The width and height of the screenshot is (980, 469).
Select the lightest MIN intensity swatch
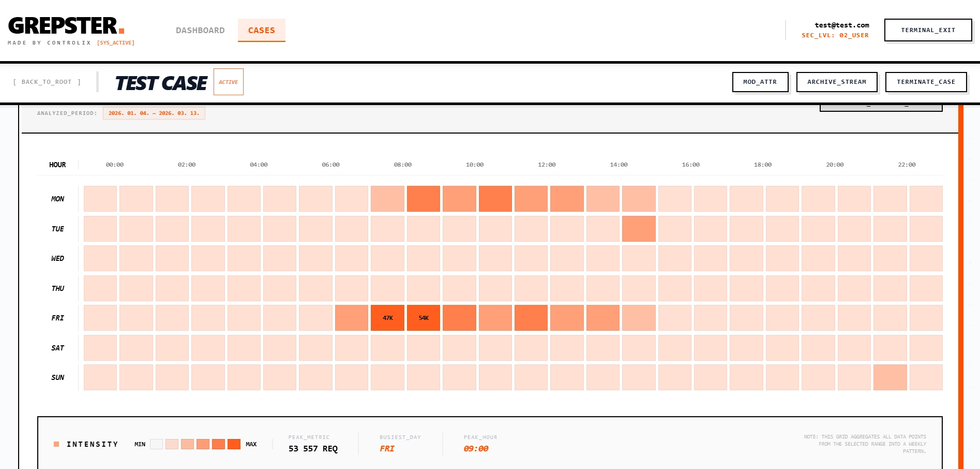coord(156,444)
